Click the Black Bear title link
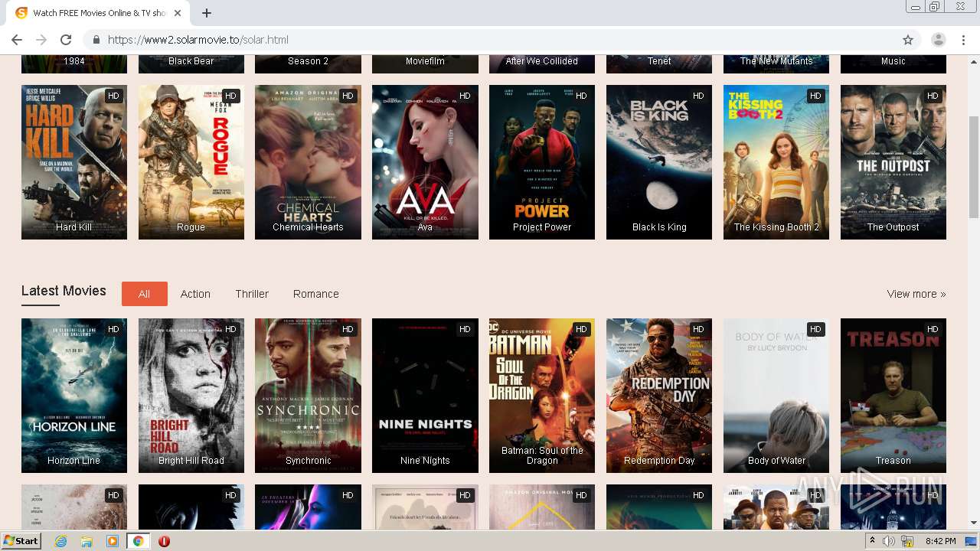Screen dimensions: 980x551 tap(191, 61)
